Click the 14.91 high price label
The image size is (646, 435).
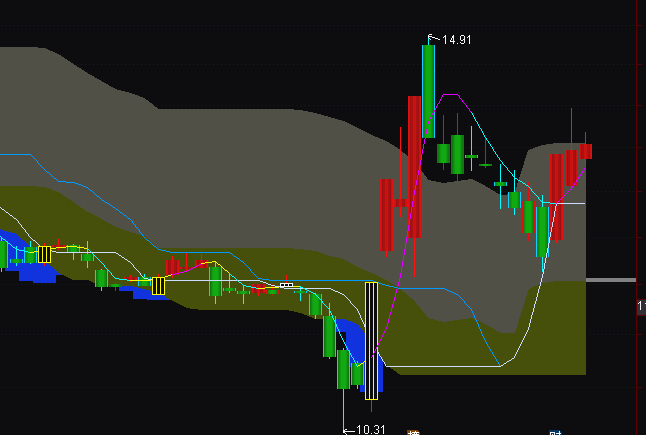coord(456,40)
